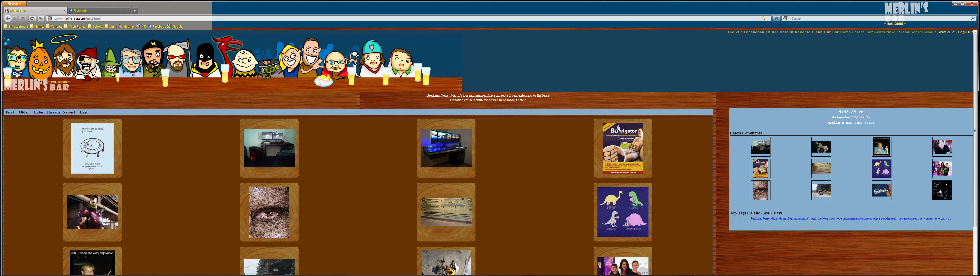Open the Hotmail bookmark
This screenshot has width=980, height=276.
(126, 26)
